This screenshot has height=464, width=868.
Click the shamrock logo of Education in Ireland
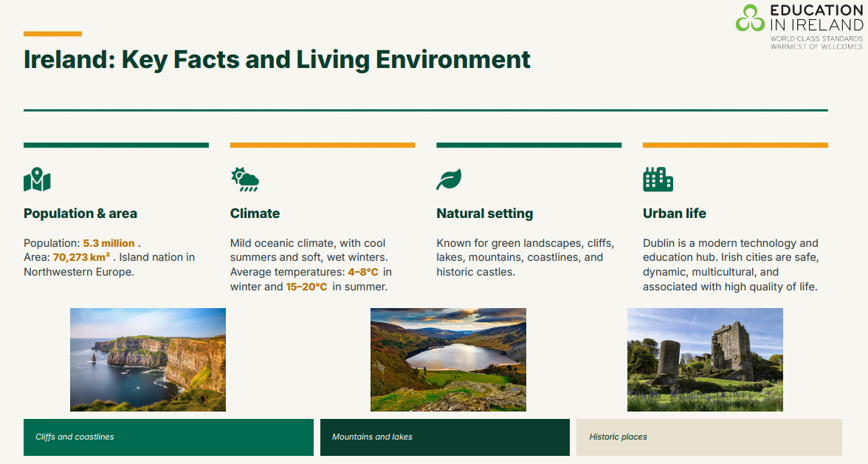tap(750, 18)
